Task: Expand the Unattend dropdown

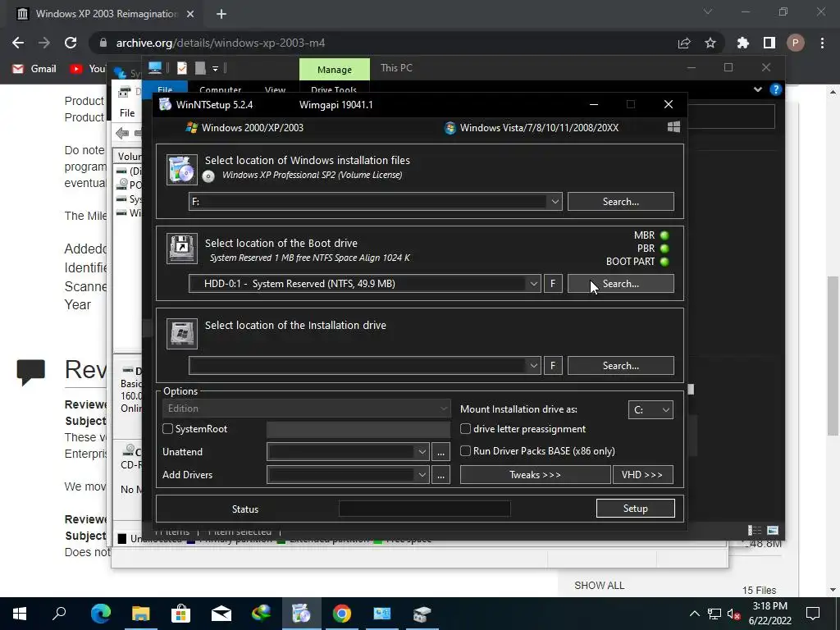Action: point(422,452)
